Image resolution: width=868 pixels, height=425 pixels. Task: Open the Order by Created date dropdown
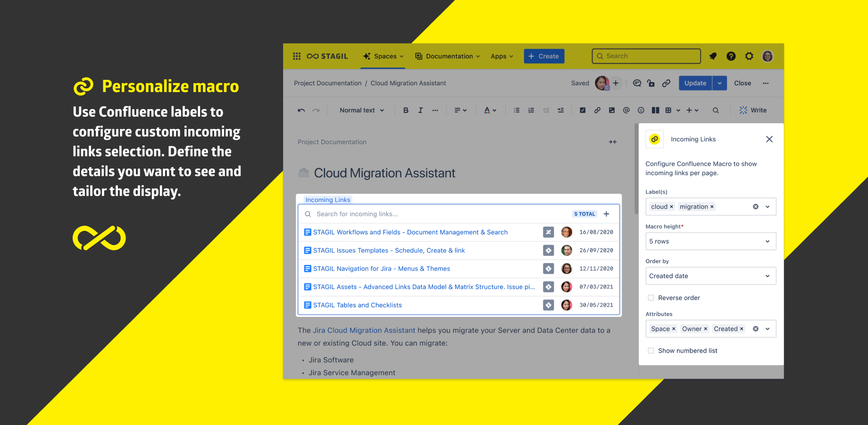click(x=710, y=276)
